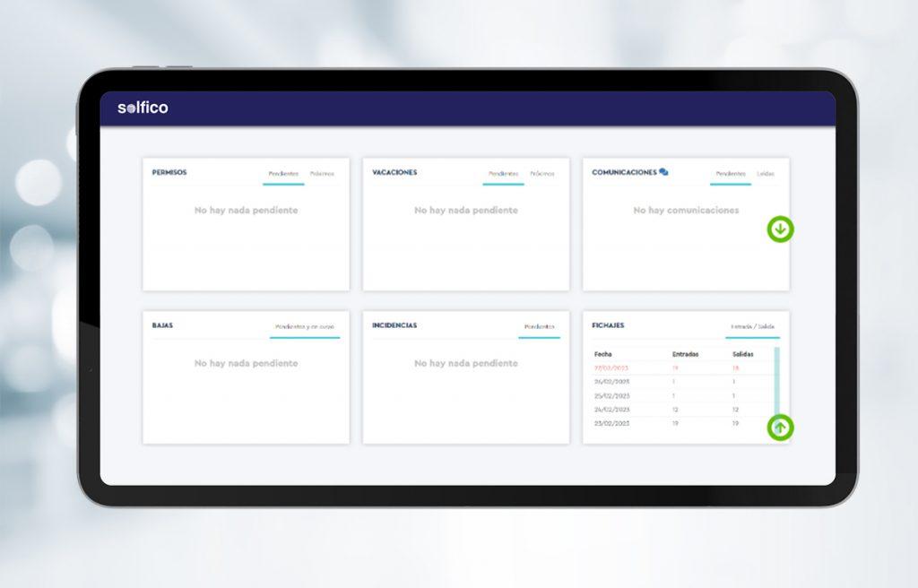The height and width of the screenshot is (588, 918).
Task: Switch to Próximos tab in VACACIONES
Action: 542,175
